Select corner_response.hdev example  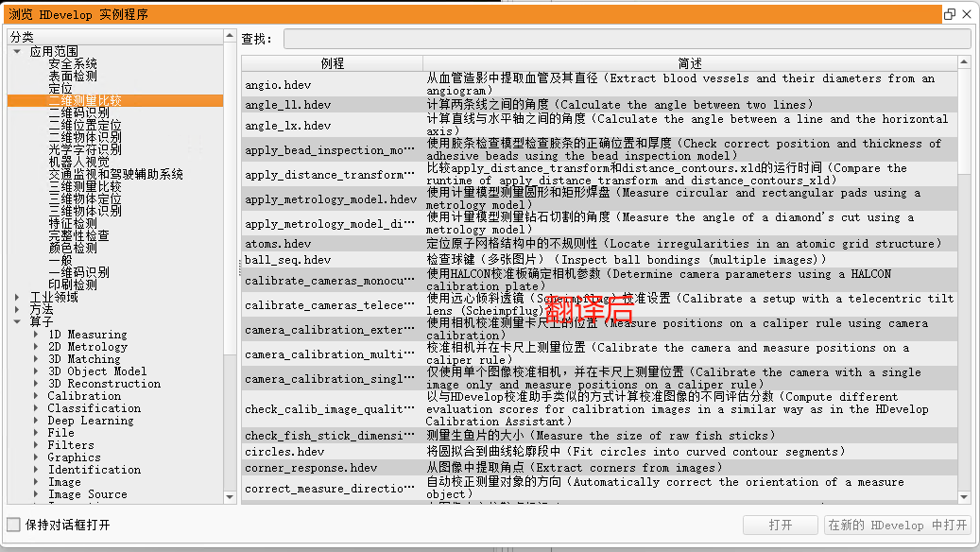tap(311, 468)
